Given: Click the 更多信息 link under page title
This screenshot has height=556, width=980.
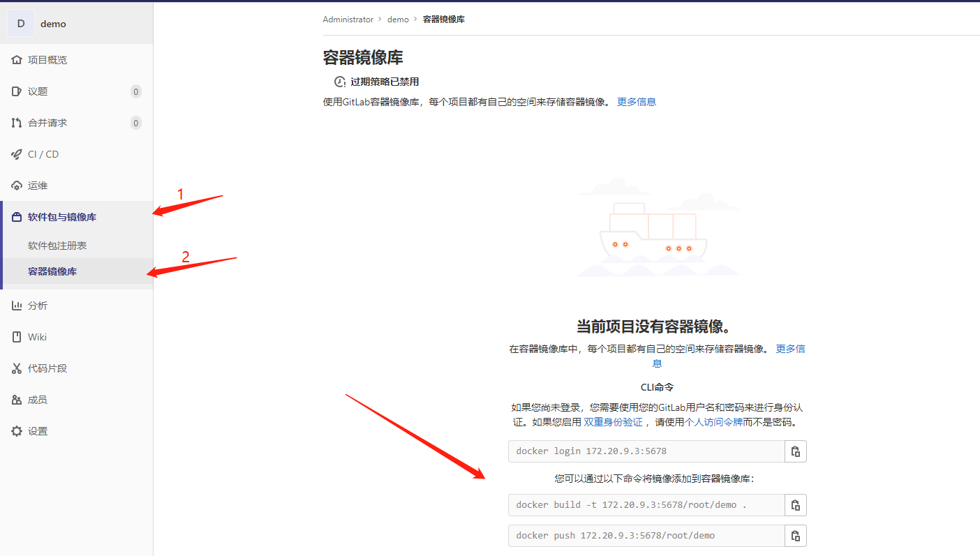Looking at the screenshot, I should (637, 102).
